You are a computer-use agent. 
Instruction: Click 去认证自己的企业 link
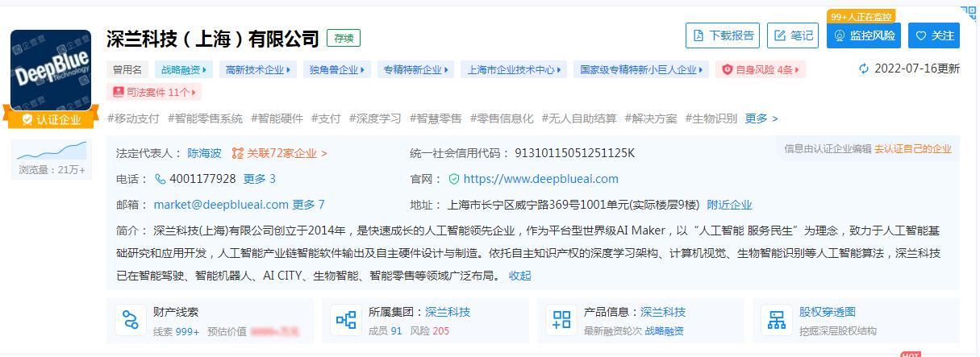pyautogui.click(x=913, y=149)
